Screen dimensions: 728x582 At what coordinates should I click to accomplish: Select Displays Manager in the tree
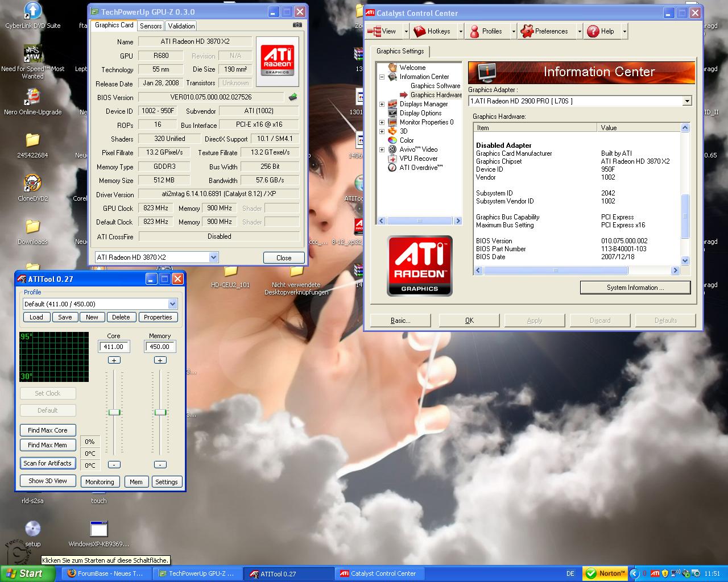pyautogui.click(x=423, y=104)
